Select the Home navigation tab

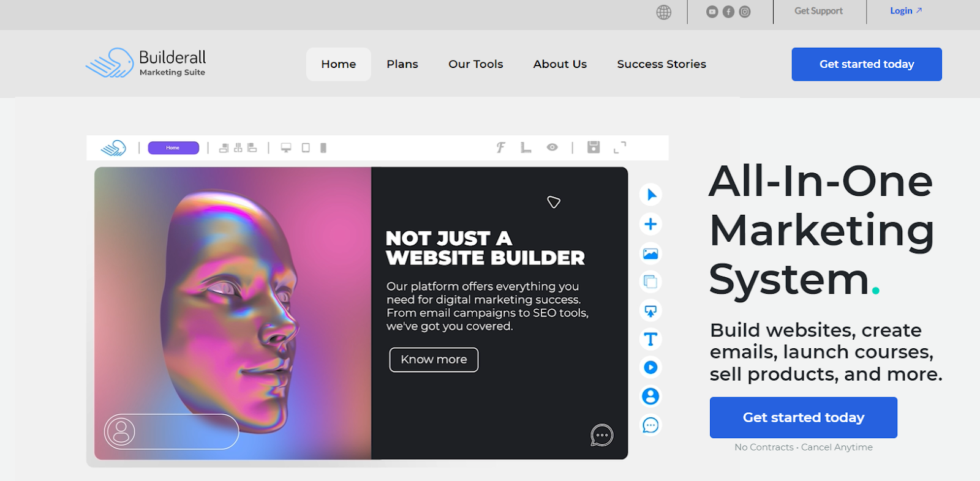pyautogui.click(x=339, y=64)
